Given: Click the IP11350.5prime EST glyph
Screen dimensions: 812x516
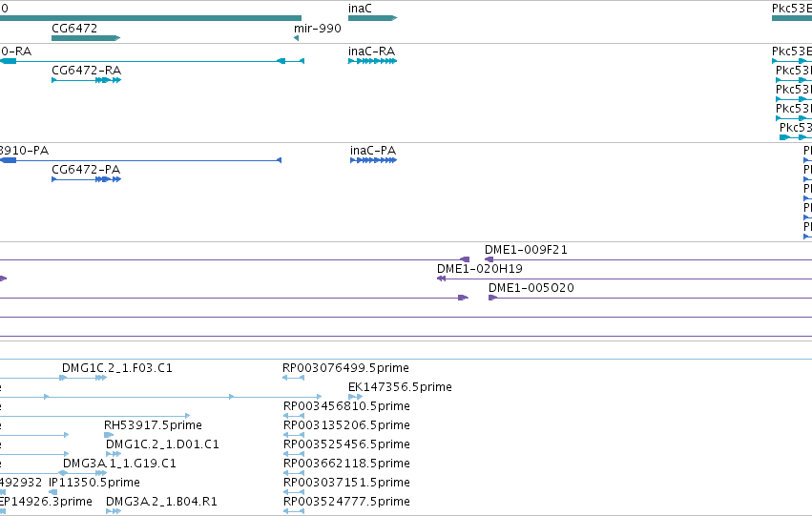Looking at the screenshot, I should pos(52,493).
